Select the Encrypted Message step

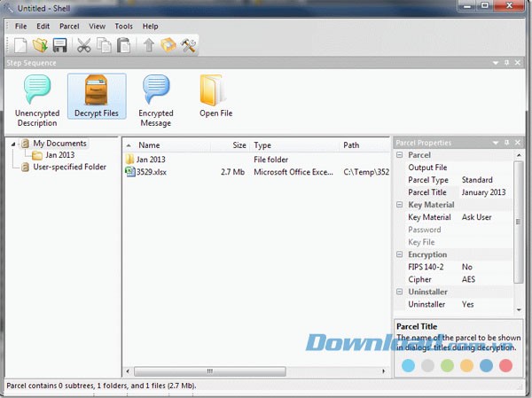pyautogui.click(x=156, y=96)
